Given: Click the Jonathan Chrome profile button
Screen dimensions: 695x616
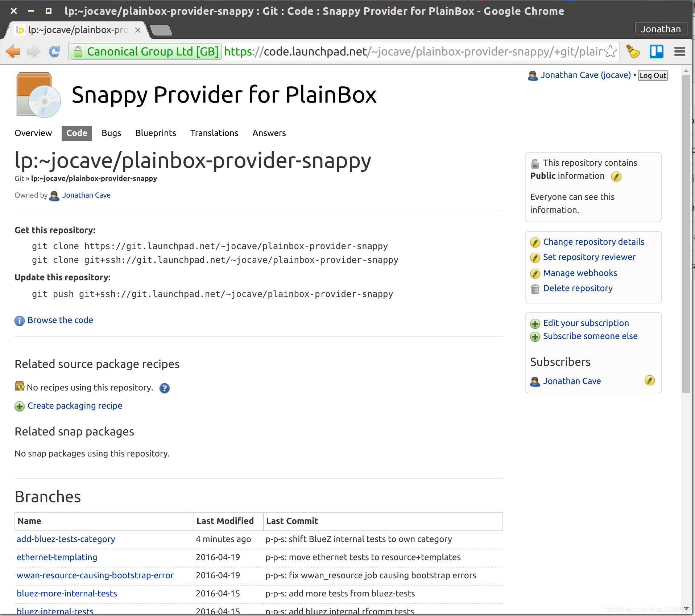Looking at the screenshot, I should point(661,29).
